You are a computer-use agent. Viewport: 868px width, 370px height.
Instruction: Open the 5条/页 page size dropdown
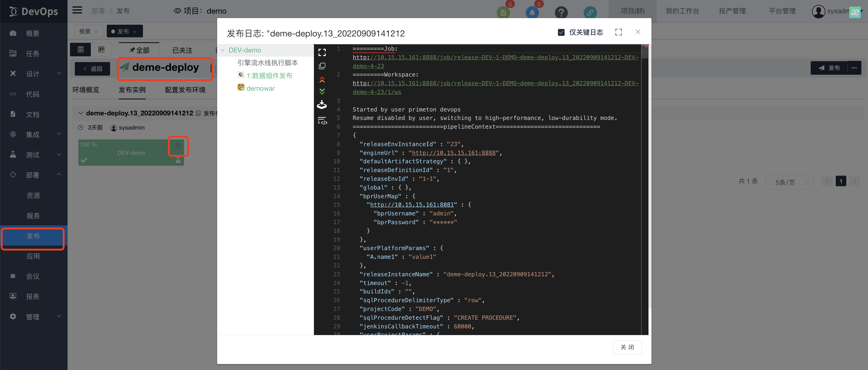click(789, 182)
